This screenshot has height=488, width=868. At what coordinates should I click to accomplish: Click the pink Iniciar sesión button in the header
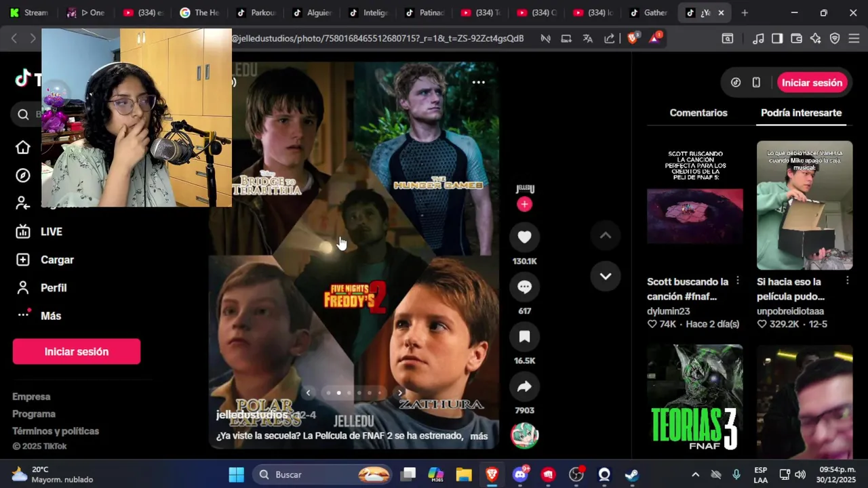pos(812,83)
